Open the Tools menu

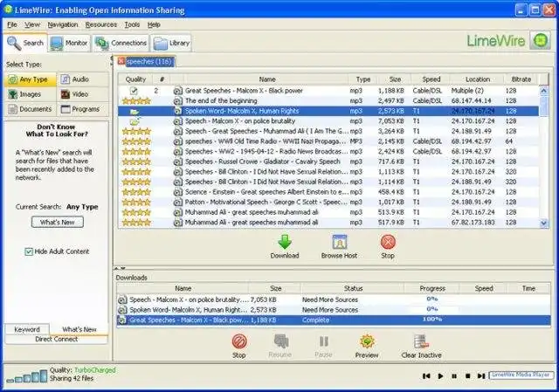click(132, 24)
